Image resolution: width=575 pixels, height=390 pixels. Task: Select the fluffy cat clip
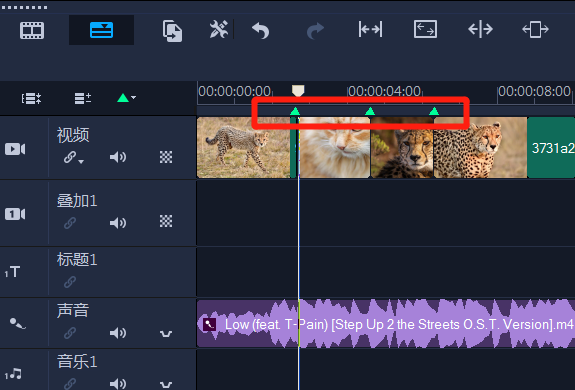pyautogui.click(x=334, y=148)
